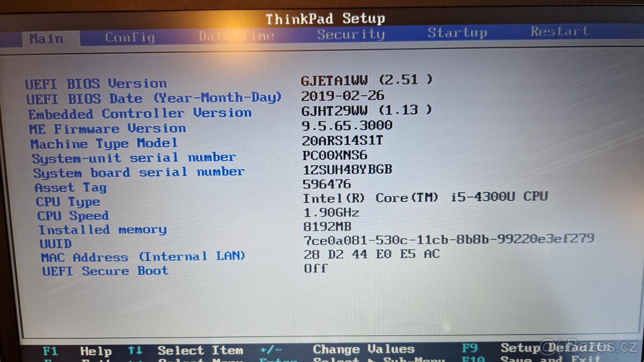Switch to the Security tab
This screenshot has height=362, width=644.
[350, 34]
